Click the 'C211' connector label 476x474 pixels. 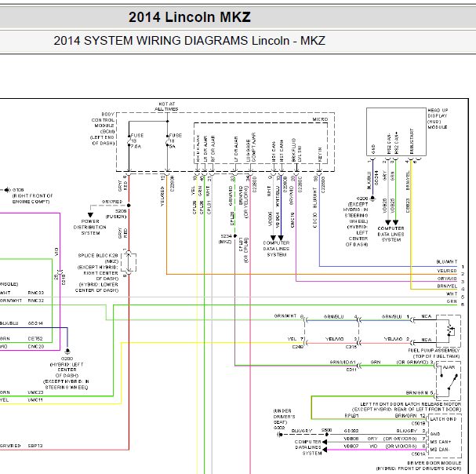pyautogui.click(x=351, y=370)
